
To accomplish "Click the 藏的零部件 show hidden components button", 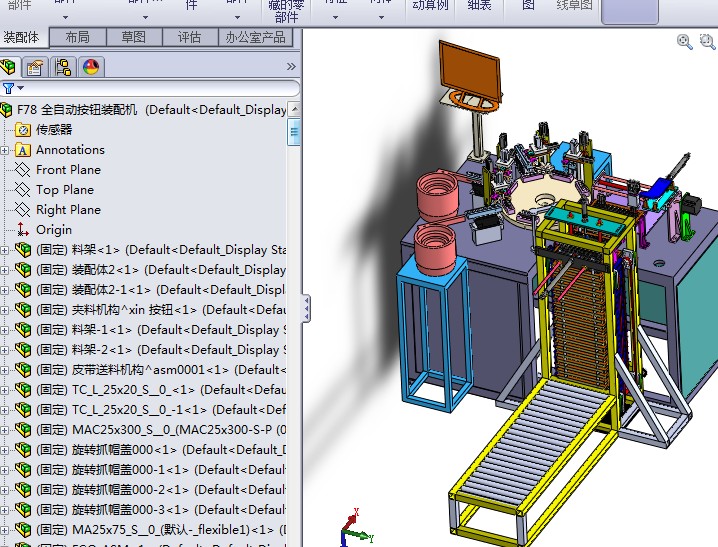I will pyautogui.click(x=286, y=11).
